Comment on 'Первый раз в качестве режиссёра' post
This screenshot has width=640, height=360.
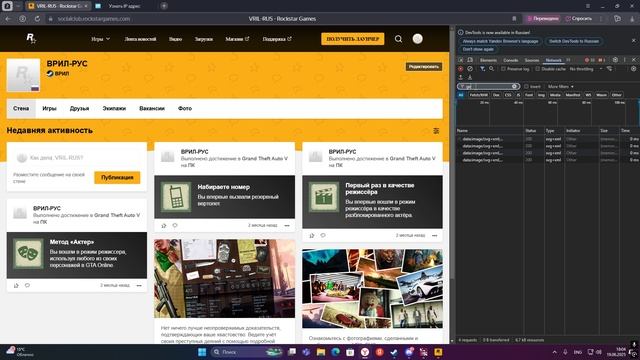(x=323, y=236)
